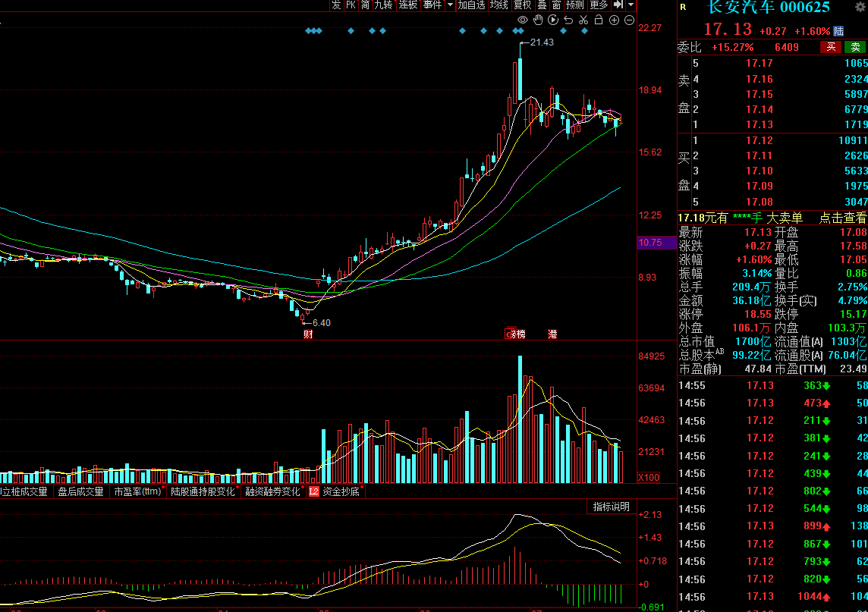Click the undo arrow icon
This screenshot has height=612, width=868.
568,20
